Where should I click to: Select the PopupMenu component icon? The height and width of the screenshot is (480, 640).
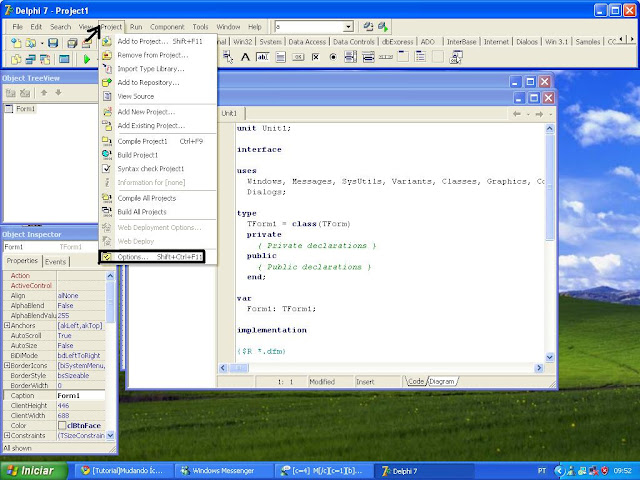(228, 57)
